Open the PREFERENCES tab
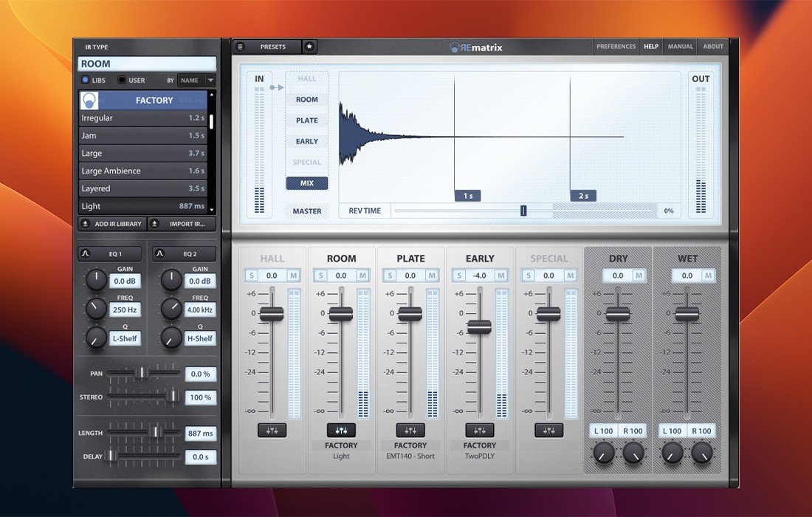The height and width of the screenshot is (517, 812). pos(616,47)
